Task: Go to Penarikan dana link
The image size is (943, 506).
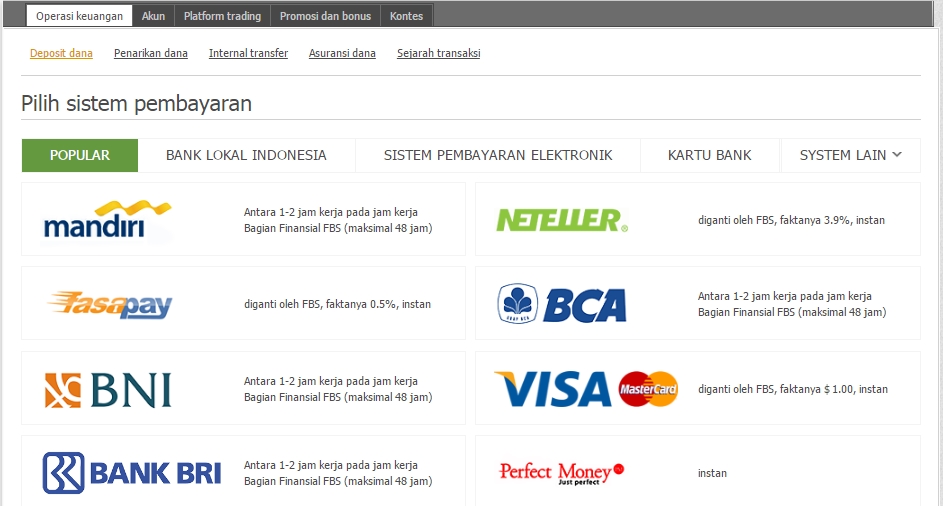Action: coord(151,53)
